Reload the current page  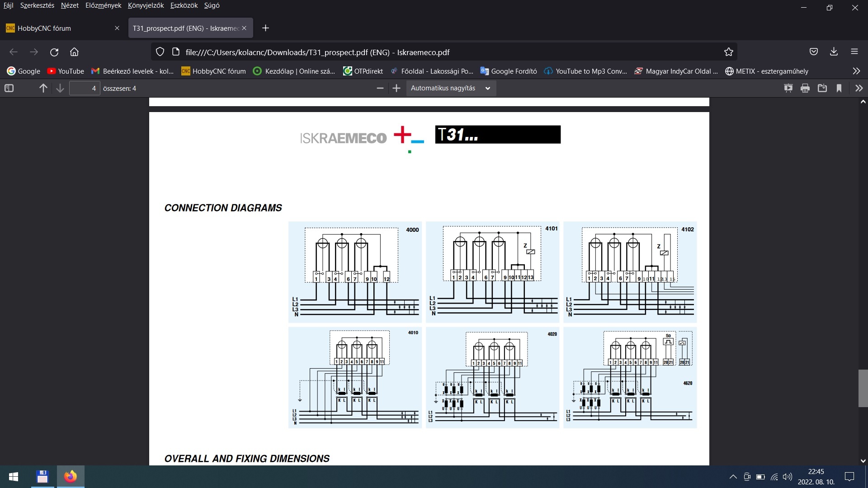click(x=54, y=52)
